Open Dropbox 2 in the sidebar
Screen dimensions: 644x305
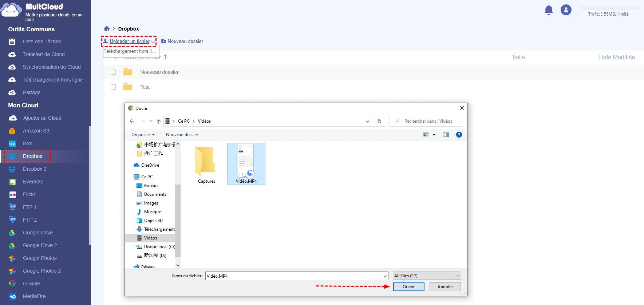pos(35,169)
